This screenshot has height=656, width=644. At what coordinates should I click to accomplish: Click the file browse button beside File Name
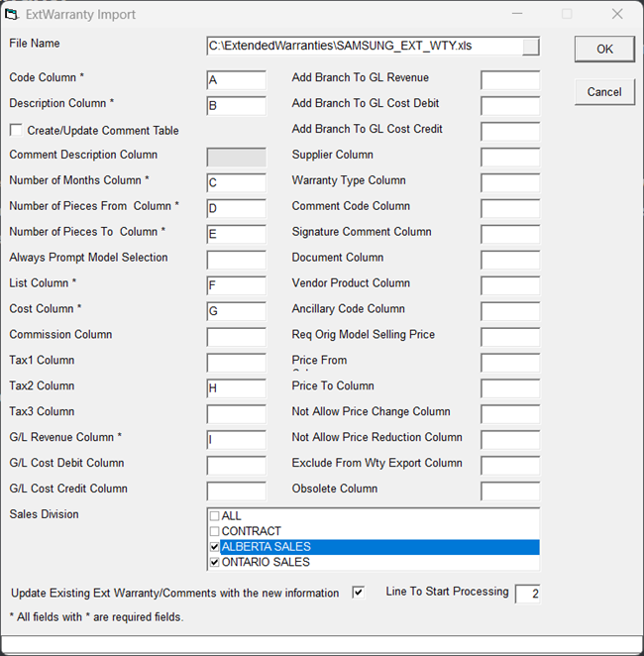(531, 47)
